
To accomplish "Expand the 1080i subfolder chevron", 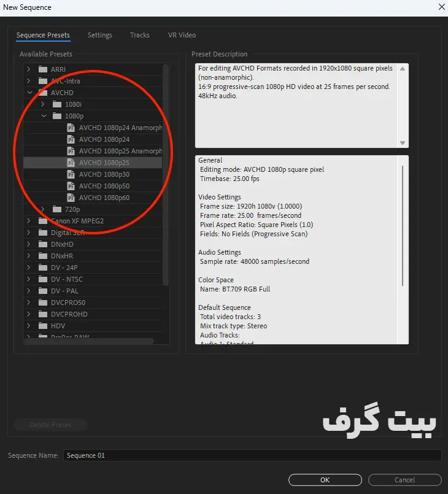I will click(43, 104).
